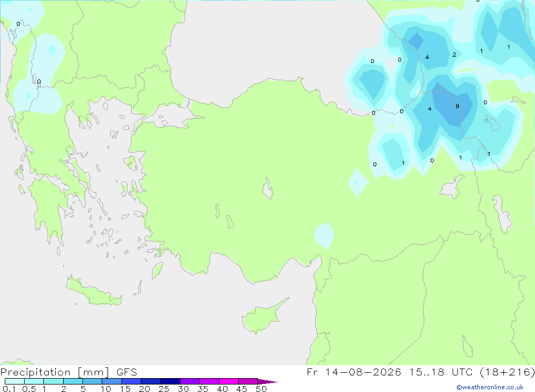Click the 'Fr 14-08-2026' date text
This screenshot has width=535, height=392.
354,372
